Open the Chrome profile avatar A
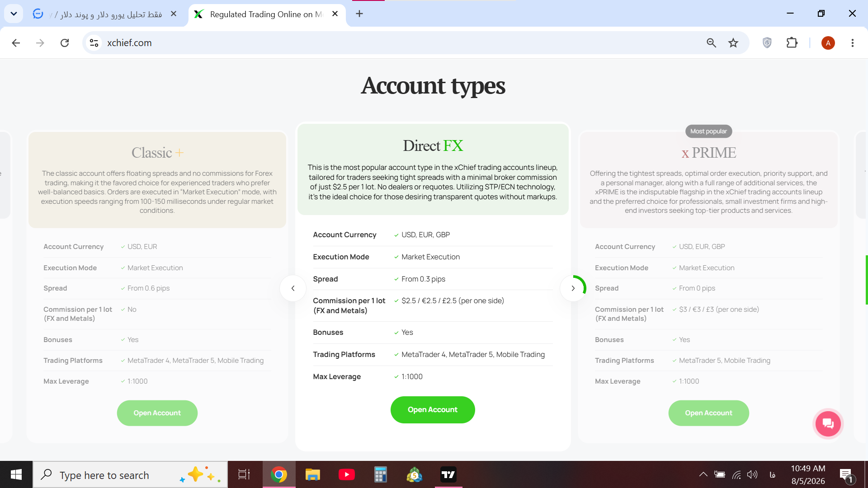 tap(828, 43)
